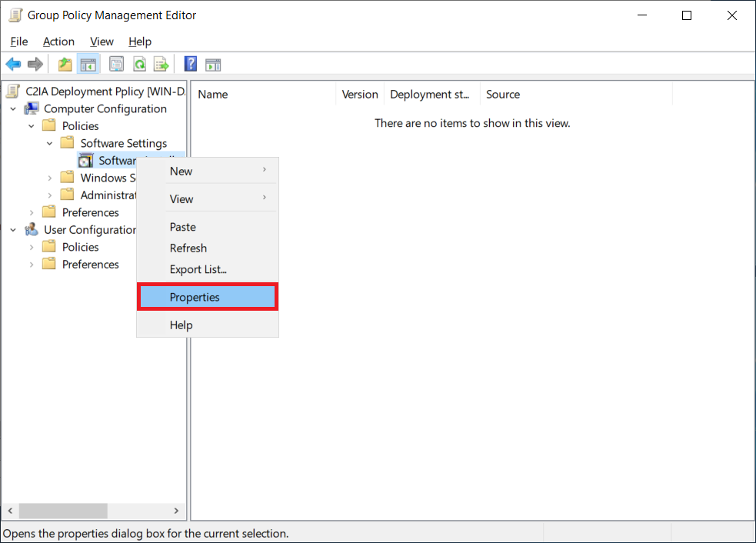Expand the Windows Settings folder
This screenshot has height=543, width=756.
click(x=49, y=178)
